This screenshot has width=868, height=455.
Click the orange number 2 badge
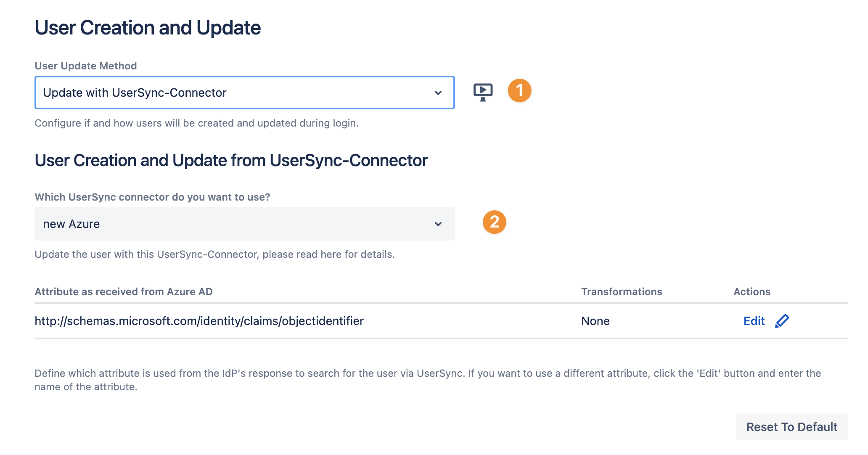tap(494, 222)
